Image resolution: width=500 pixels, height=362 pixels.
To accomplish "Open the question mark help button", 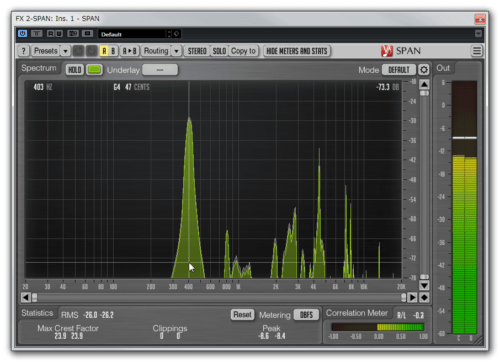I will tap(23, 51).
